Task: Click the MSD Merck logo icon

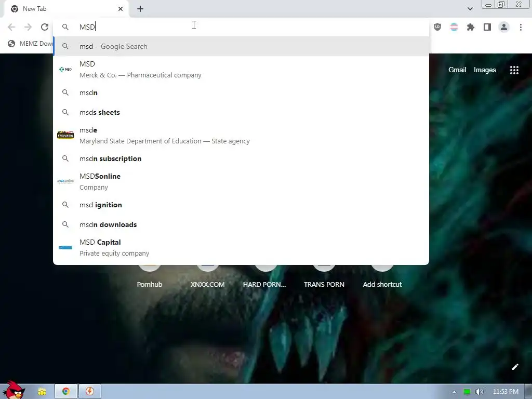Action: 65,69
